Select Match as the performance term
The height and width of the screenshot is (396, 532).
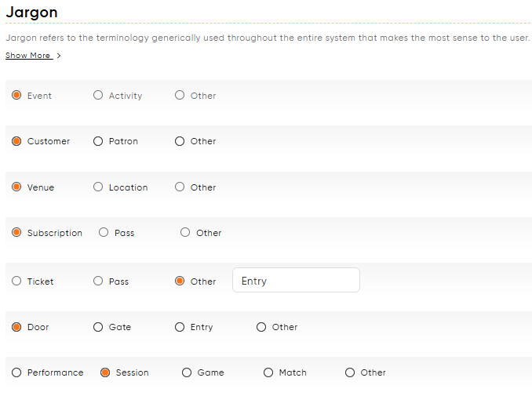268,372
